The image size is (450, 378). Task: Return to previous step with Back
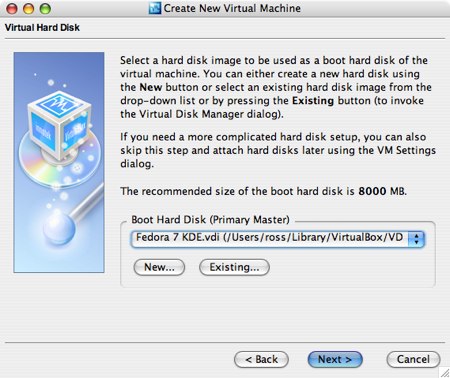pyautogui.click(x=261, y=359)
